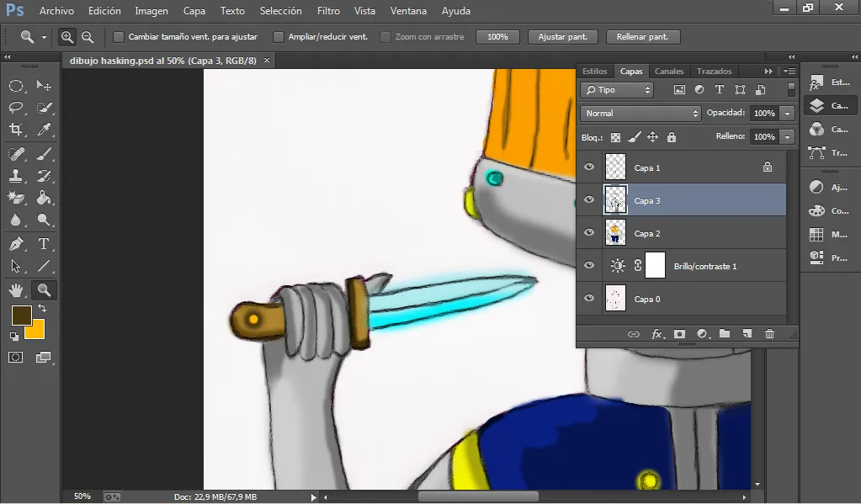This screenshot has width=861, height=504.
Task: Switch to the Canales tab
Action: (669, 72)
